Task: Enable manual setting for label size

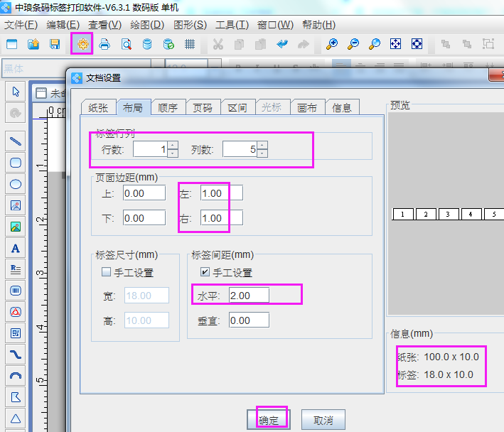Action: [x=106, y=272]
